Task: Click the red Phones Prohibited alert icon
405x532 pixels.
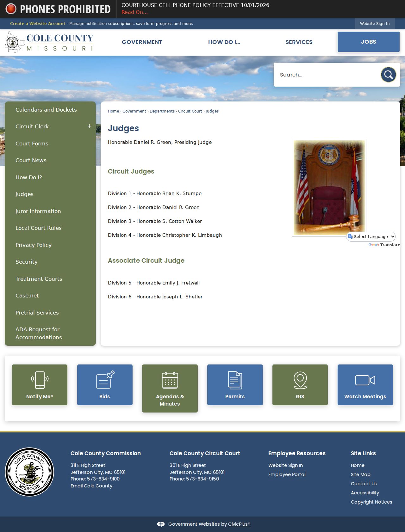Action: pos(11,9)
